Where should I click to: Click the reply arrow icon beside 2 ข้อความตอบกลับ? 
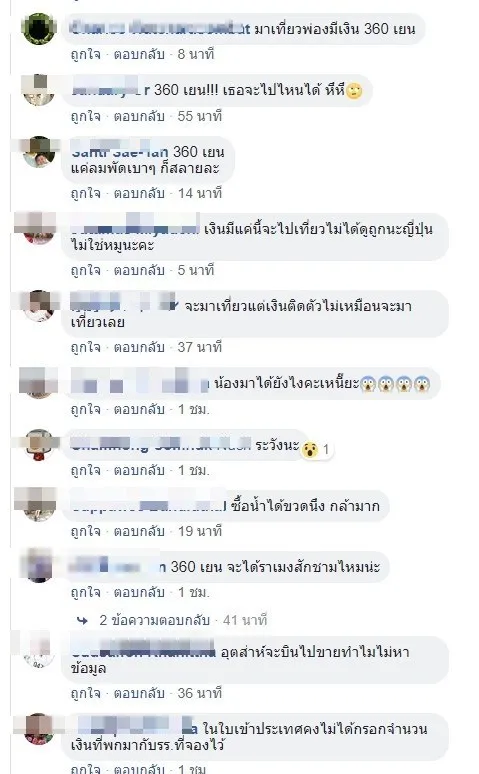(x=82, y=620)
